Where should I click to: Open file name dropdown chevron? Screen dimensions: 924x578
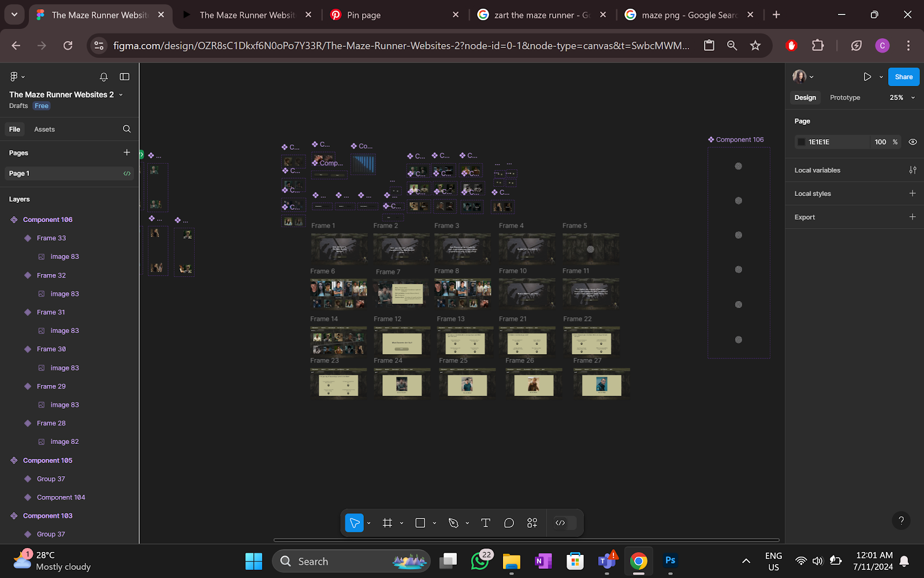121,95
